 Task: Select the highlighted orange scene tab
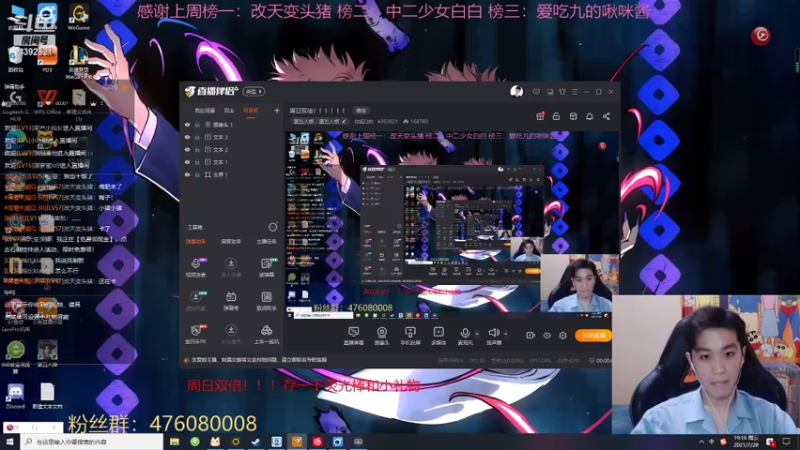pos(251,111)
